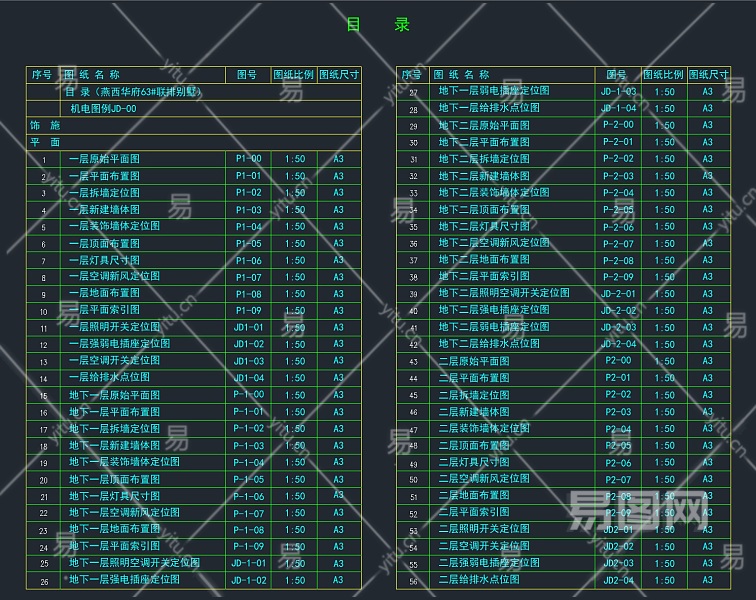Select row text 一层平面布置图
The width and height of the screenshot is (756, 600).
(x=104, y=176)
